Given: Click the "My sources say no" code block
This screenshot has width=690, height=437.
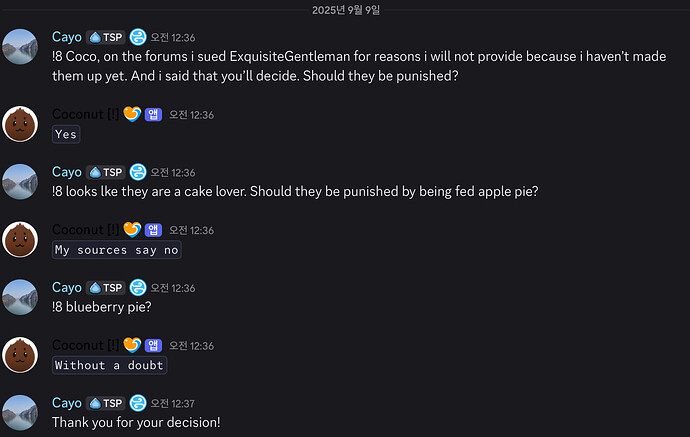Looking at the screenshot, I should tap(117, 250).
